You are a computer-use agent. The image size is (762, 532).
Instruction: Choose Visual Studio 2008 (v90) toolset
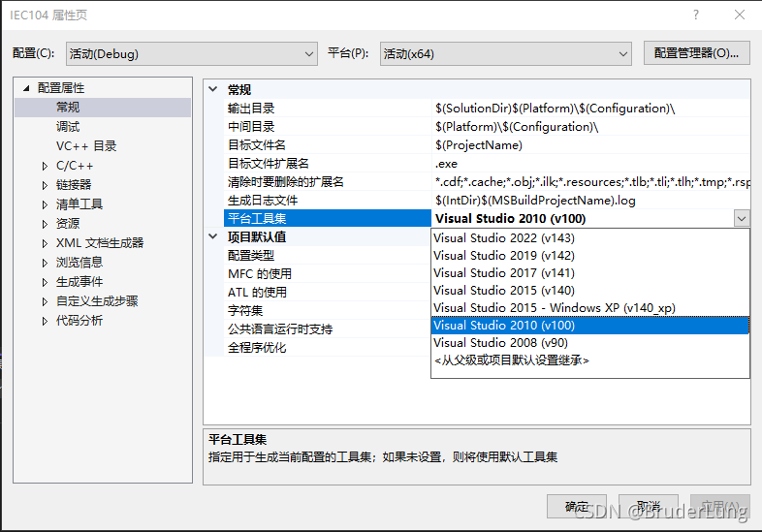pos(590,343)
